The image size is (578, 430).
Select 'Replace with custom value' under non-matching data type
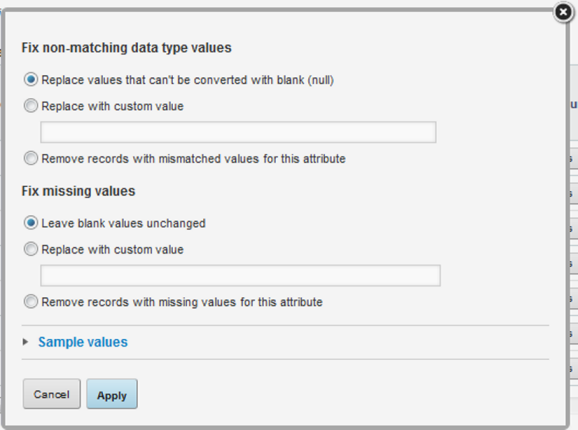tap(31, 105)
